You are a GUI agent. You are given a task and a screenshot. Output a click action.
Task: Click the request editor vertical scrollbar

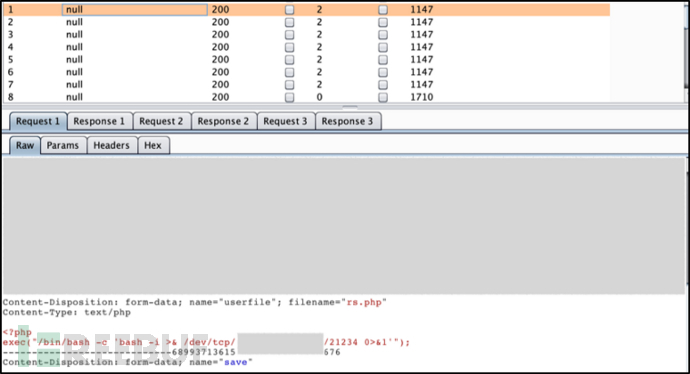(686, 264)
